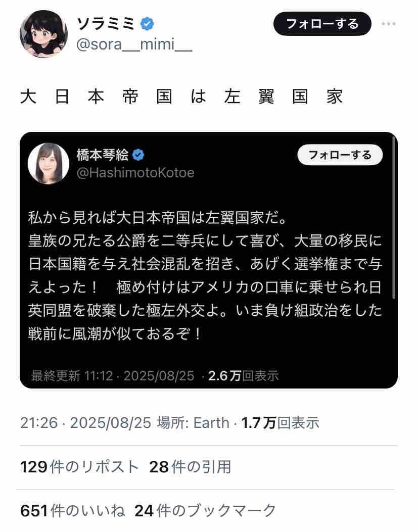Follow ソラミミ with the black フォローする button
This screenshot has width=418, height=532.
[322, 24]
